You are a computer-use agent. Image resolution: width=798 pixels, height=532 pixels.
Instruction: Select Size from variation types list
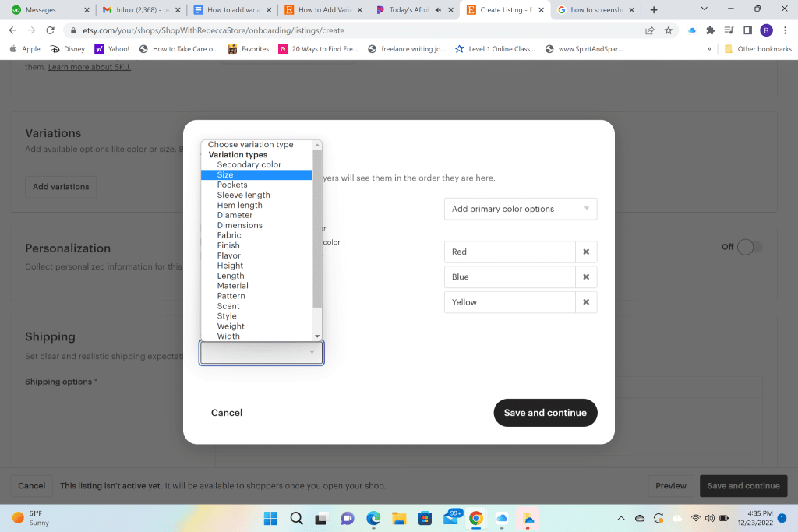tap(225, 175)
